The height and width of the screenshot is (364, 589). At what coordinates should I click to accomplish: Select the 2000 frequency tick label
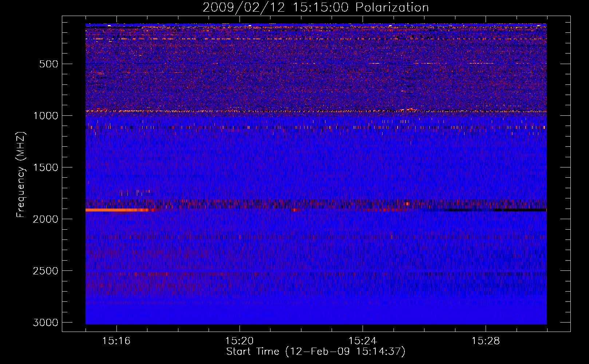point(46,219)
